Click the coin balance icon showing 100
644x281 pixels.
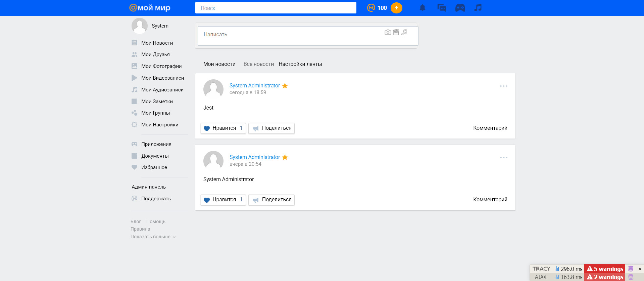pos(371,8)
